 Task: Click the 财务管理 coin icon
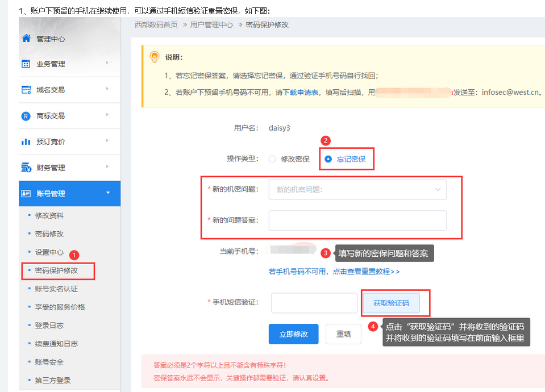click(26, 168)
